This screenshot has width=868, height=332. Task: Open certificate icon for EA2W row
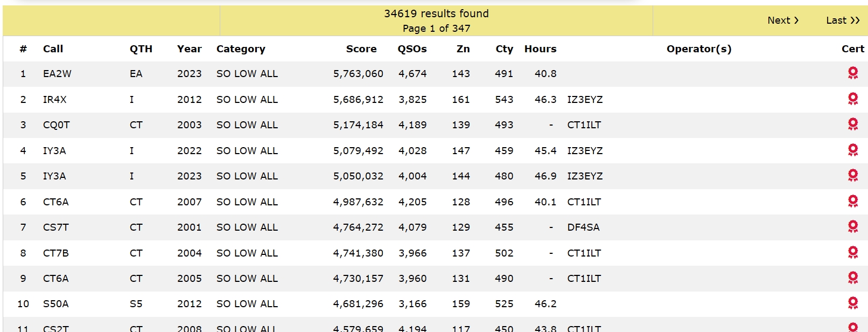point(853,73)
